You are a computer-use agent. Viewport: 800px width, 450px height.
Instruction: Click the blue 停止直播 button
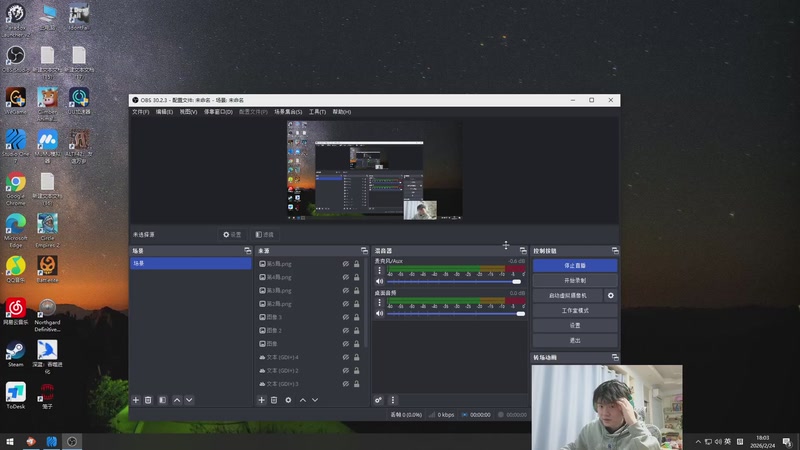pos(575,265)
